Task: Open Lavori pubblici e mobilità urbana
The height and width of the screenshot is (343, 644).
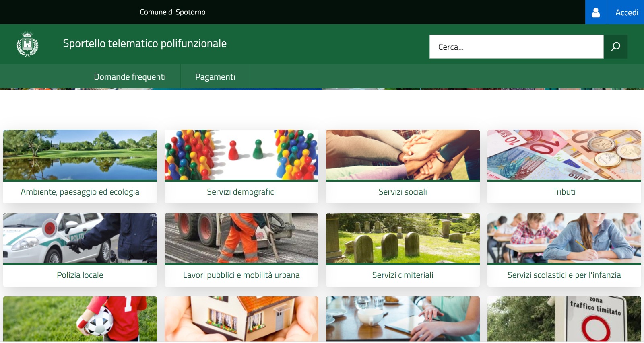Action: coord(242,275)
